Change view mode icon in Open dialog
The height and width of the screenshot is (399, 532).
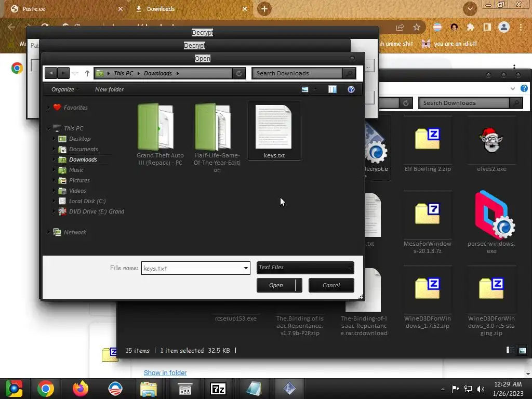click(x=305, y=89)
